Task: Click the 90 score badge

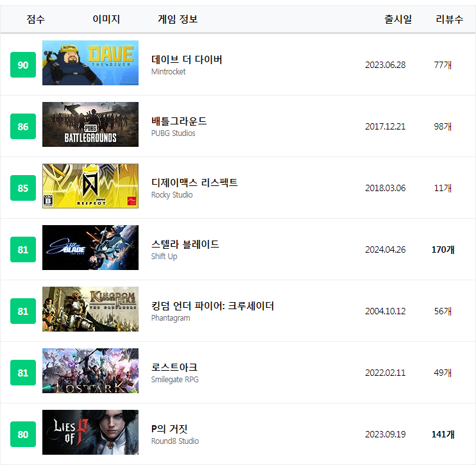Action: coord(23,65)
